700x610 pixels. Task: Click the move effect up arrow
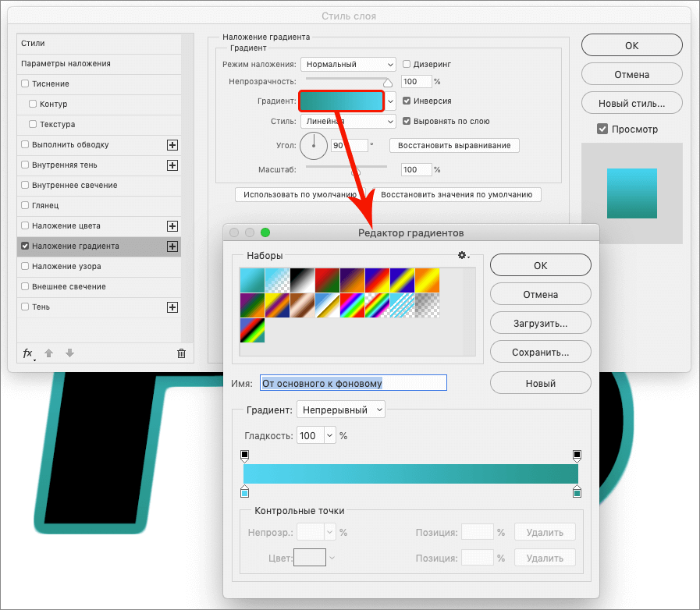(48, 353)
